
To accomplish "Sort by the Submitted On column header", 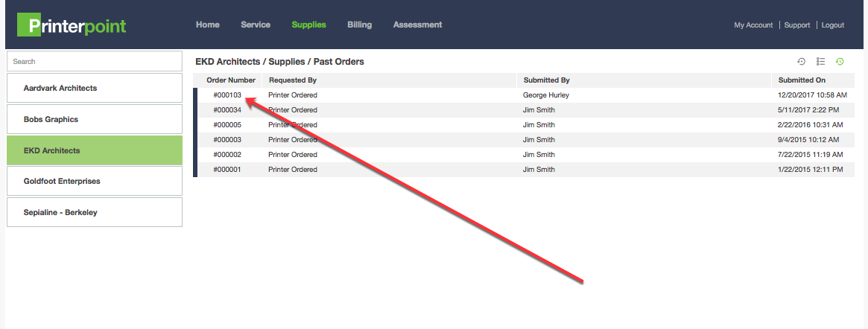I will [802, 80].
